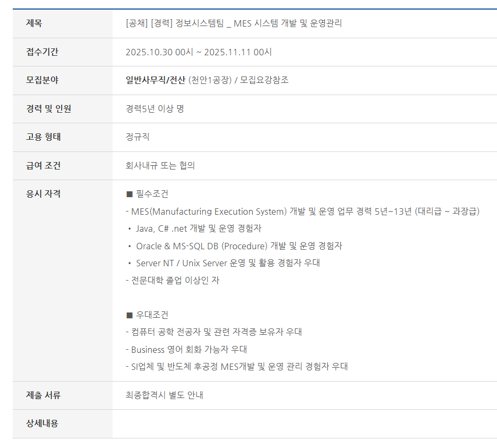This screenshot has width=497, height=448.
Task: Click the Java, C# .net requirement line
Action: 198,229
